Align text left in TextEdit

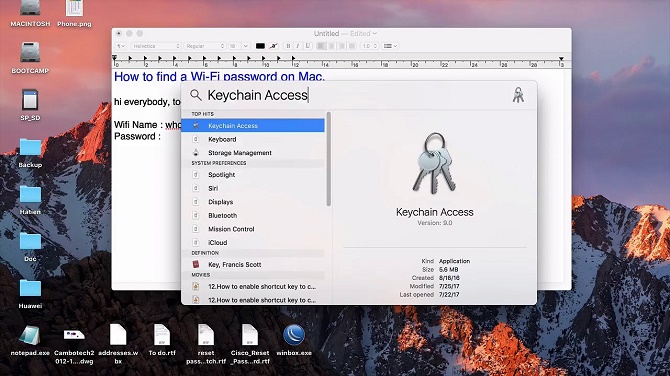point(321,46)
